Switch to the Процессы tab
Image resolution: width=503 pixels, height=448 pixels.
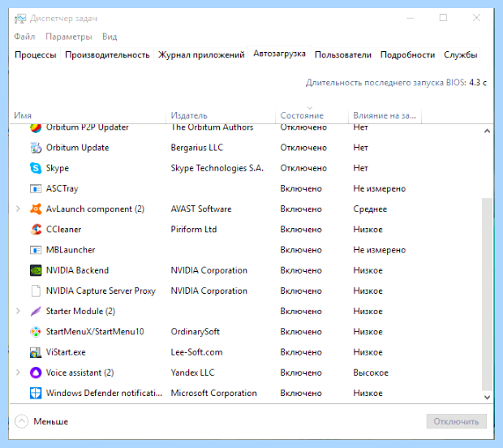click(x=36, y=55)
